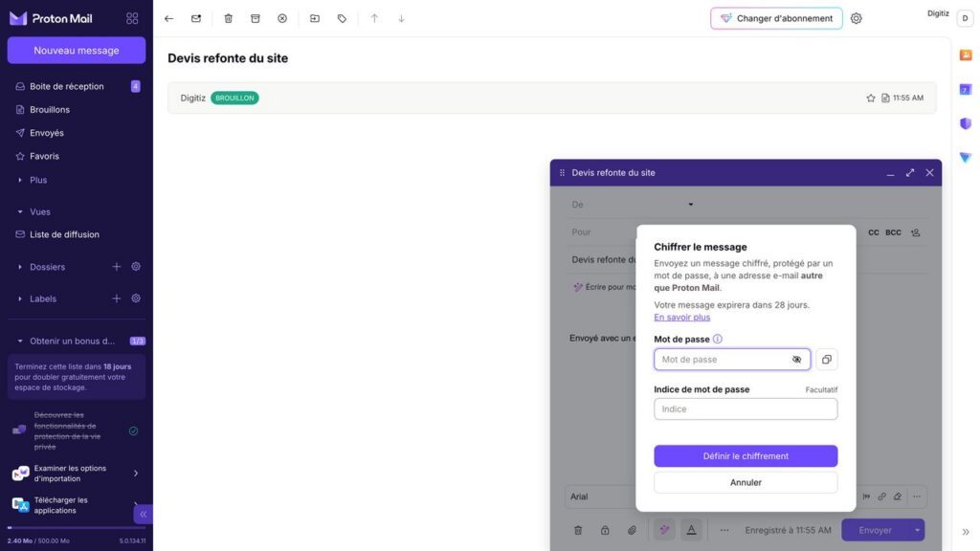The width and height of the screenshot is (980, 551).
Task: Open Proton Contacts side panel icon
Action: 966,55
